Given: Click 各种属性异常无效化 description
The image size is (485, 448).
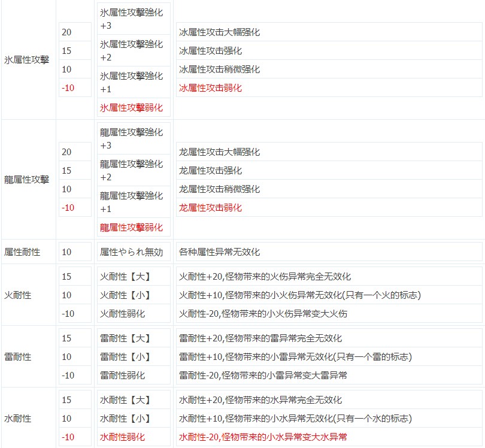Looking at the screenshot, I should (x=329, y=252).
